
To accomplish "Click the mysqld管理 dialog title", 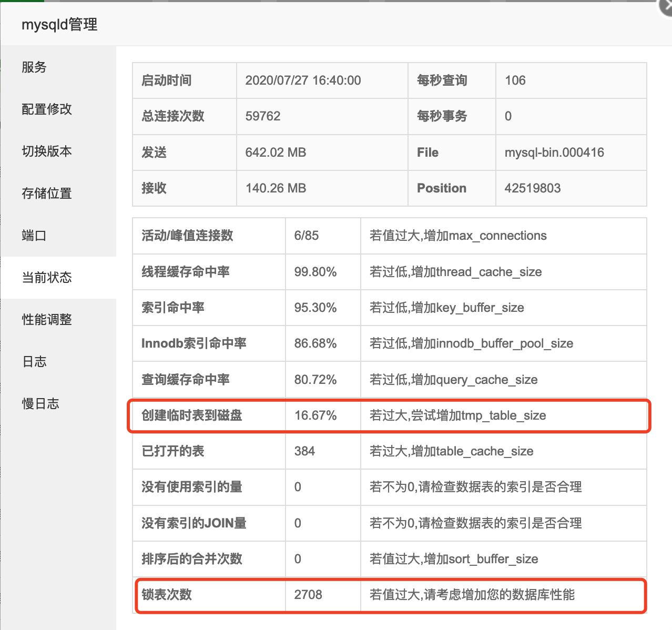I will pos(59,25).
